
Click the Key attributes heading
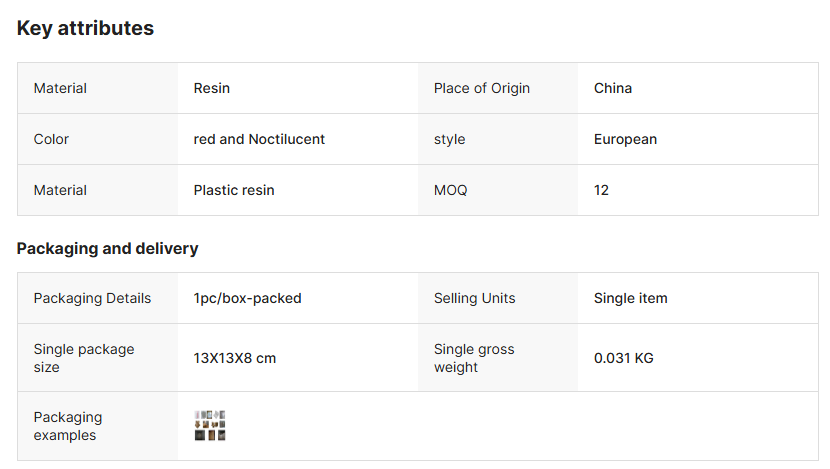pos(85,28)
